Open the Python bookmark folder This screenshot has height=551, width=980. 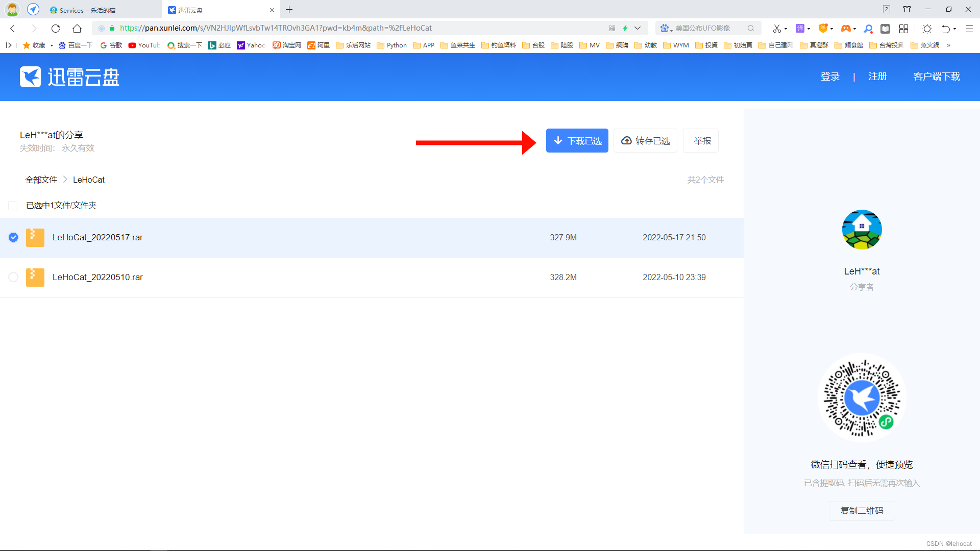pos(391,45)
